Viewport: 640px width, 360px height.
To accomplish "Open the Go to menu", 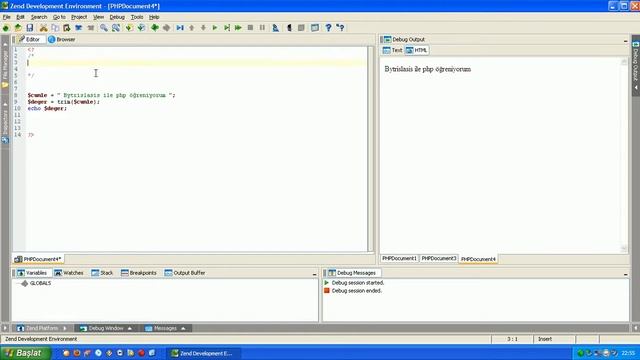I will 59,17.
